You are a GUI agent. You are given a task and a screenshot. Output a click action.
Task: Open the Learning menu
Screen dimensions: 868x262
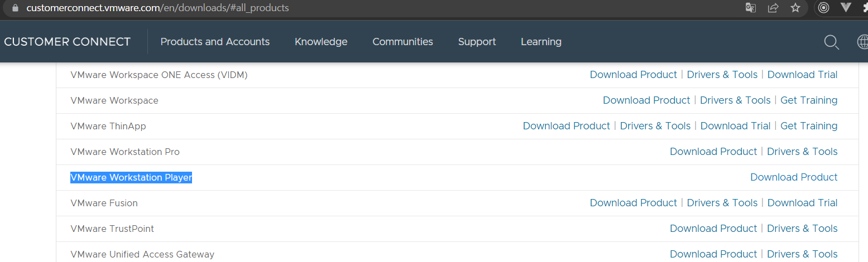[x=541, y=42]
